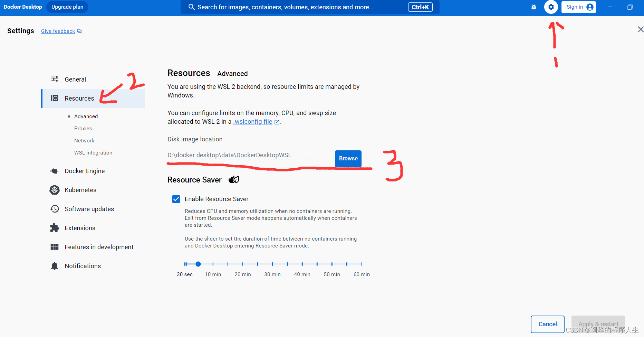This screenshot has width=644, height=337.
Task: Open the troubleshoot bug icon
Action: pos(534,7)
